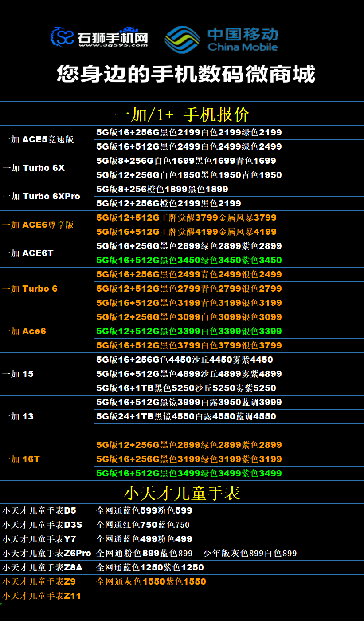Select the 一加 16T model cell
Viewport: 364px width, 621px height.
tap(47, 459)
